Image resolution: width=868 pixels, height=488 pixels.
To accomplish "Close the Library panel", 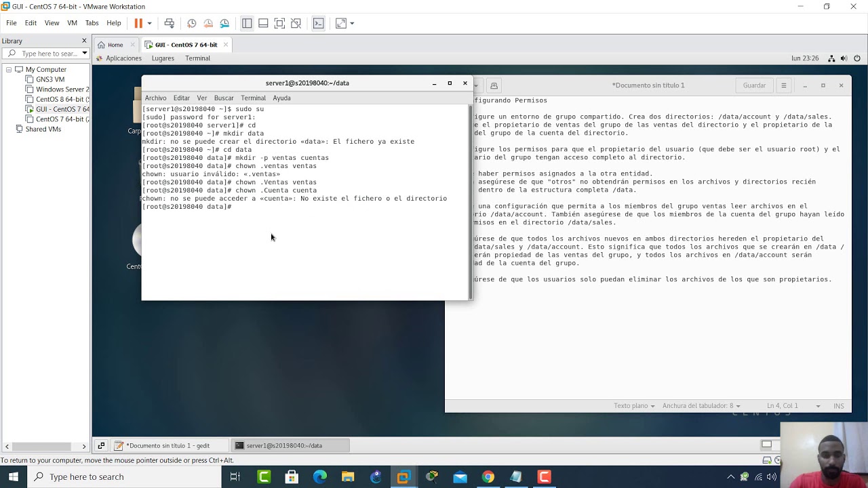I will [84, 41].
